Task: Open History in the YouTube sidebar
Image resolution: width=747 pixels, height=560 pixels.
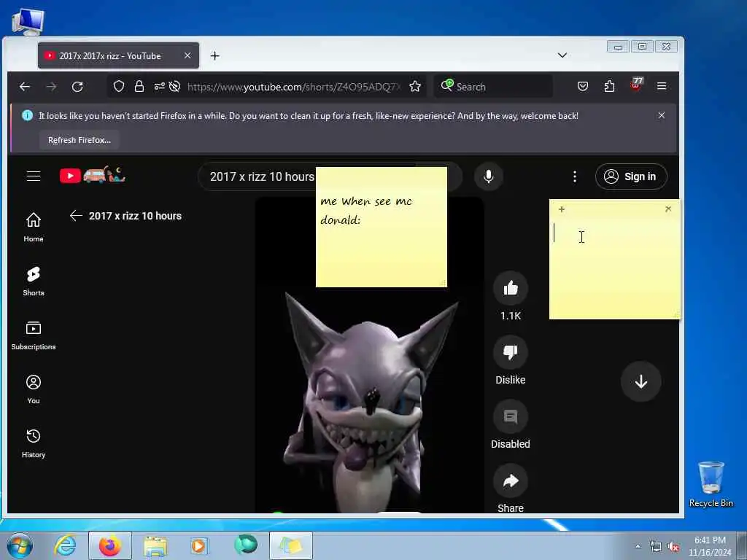Action: (34, 443)
